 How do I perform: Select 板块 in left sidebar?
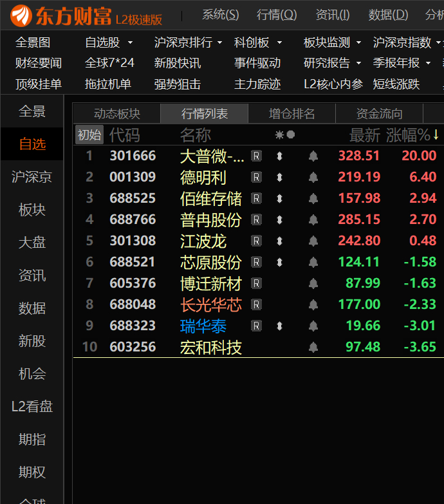[32, 210]
